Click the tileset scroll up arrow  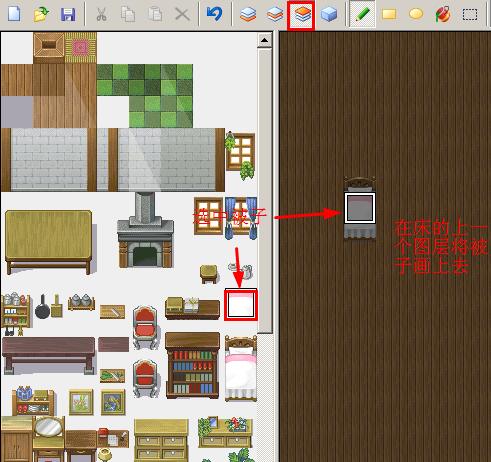coord(265,40)
